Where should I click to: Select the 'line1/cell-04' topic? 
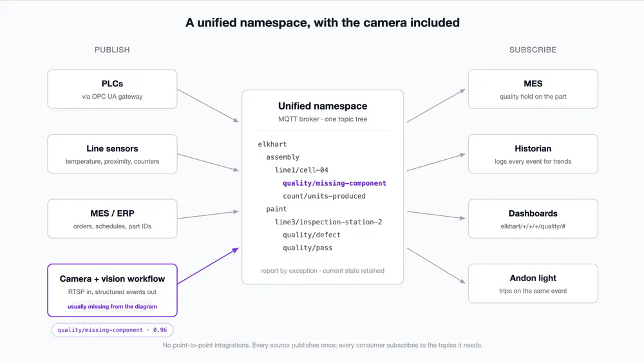click(301, 170)
